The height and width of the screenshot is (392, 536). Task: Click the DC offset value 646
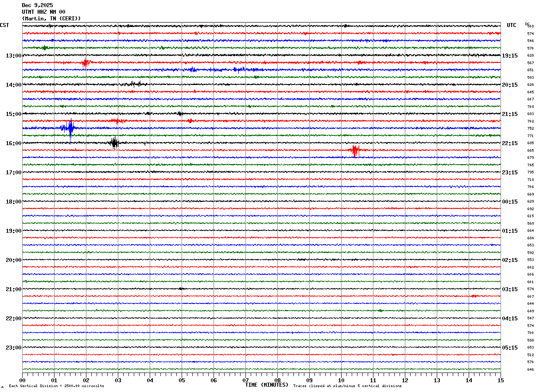[530, 369]
